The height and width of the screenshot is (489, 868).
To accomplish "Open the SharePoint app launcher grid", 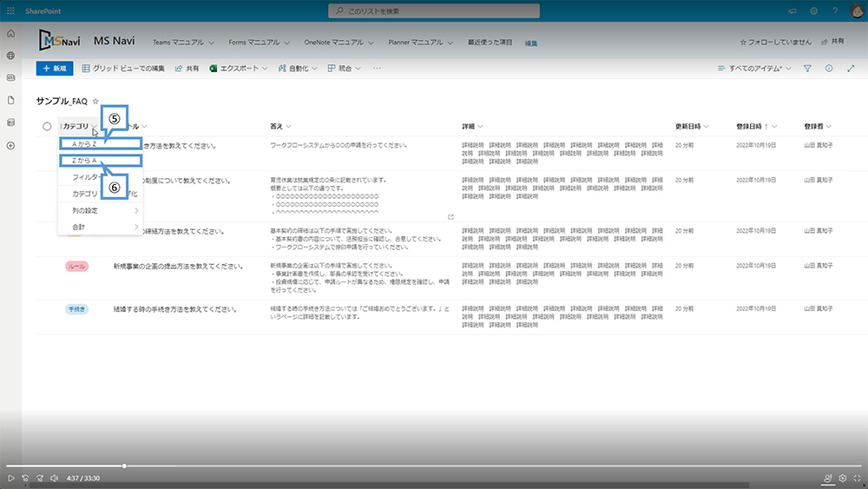I will point(10,11).
